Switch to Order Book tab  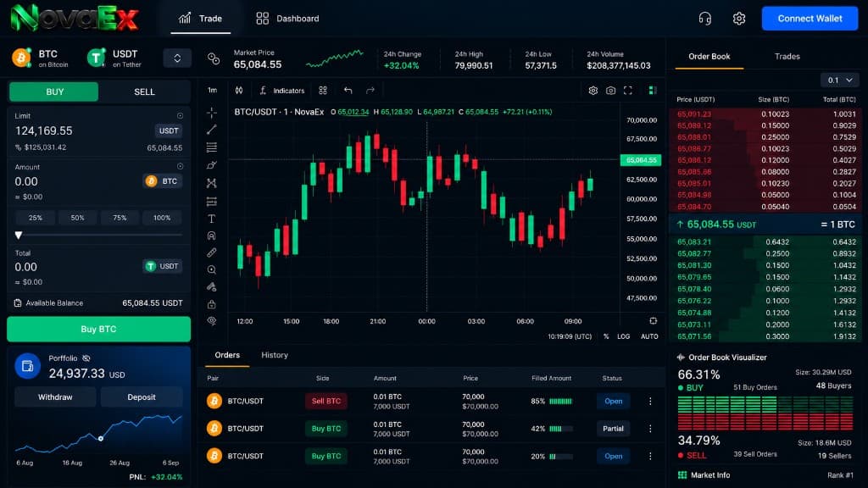point(709,57)
